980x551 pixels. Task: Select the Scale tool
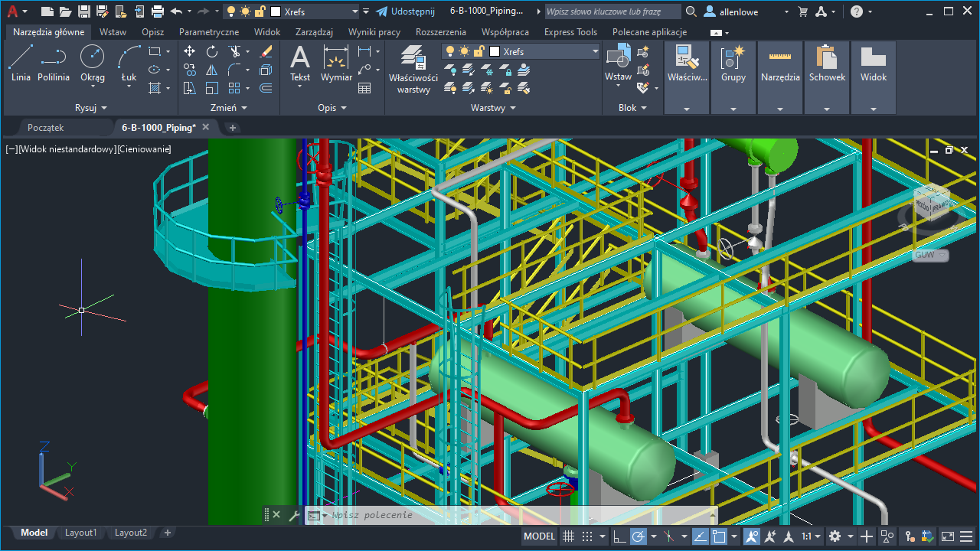pos(212,88)
